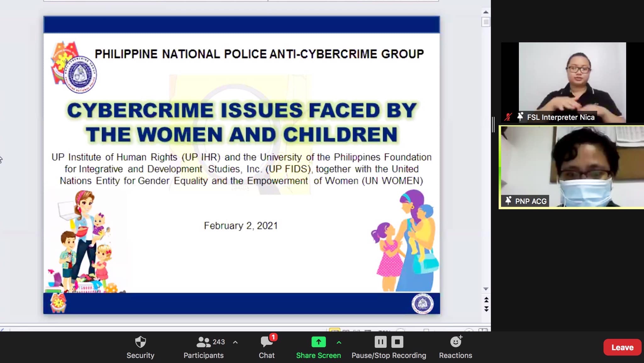Stop the meeting recording

[397, 342]
